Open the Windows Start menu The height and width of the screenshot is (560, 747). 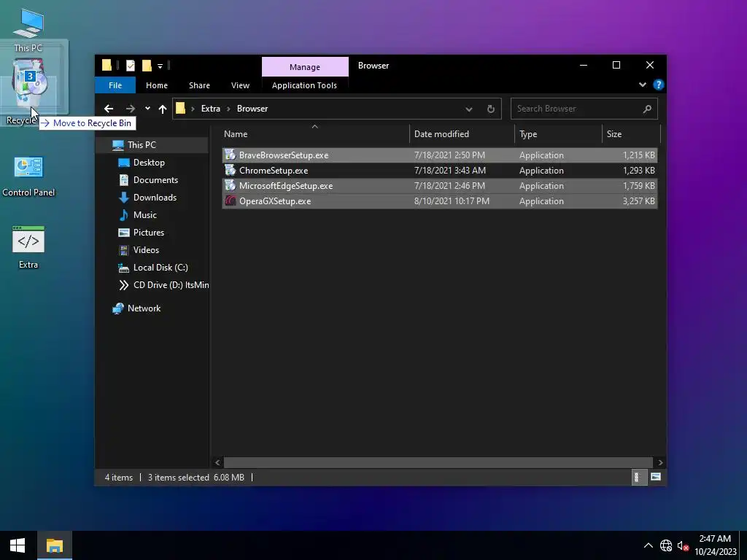pyautogui.click(x=18, y=545)
